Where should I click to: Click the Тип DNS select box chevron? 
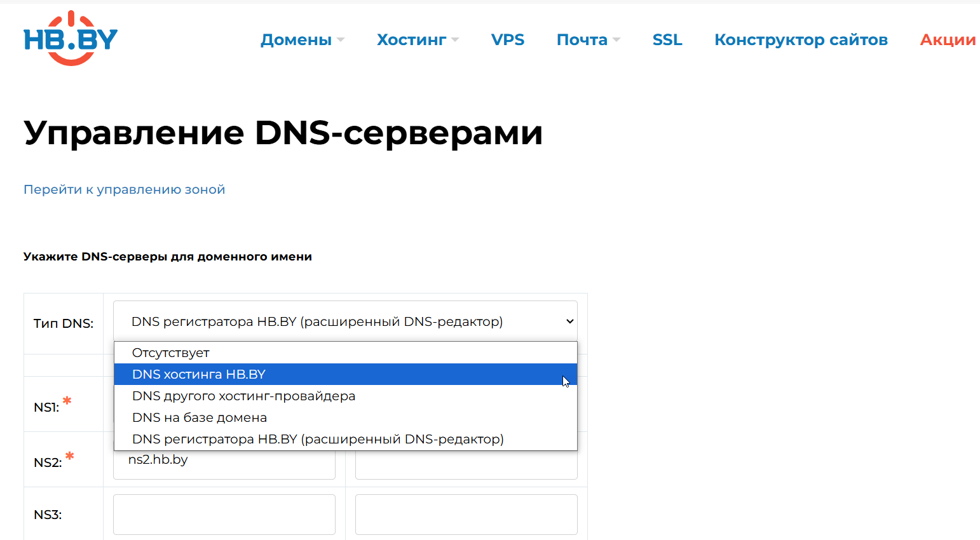tap(569, 321)
